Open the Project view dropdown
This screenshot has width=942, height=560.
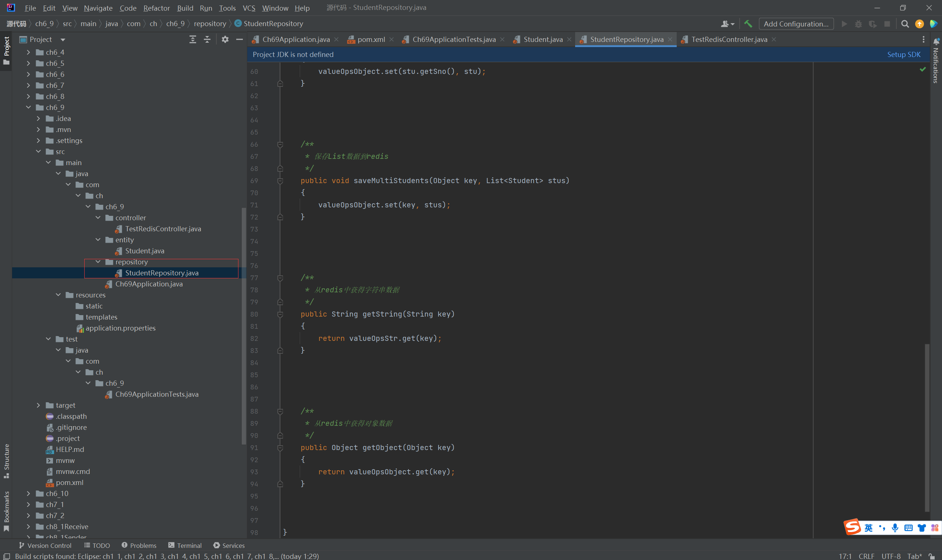coord(63,39)
